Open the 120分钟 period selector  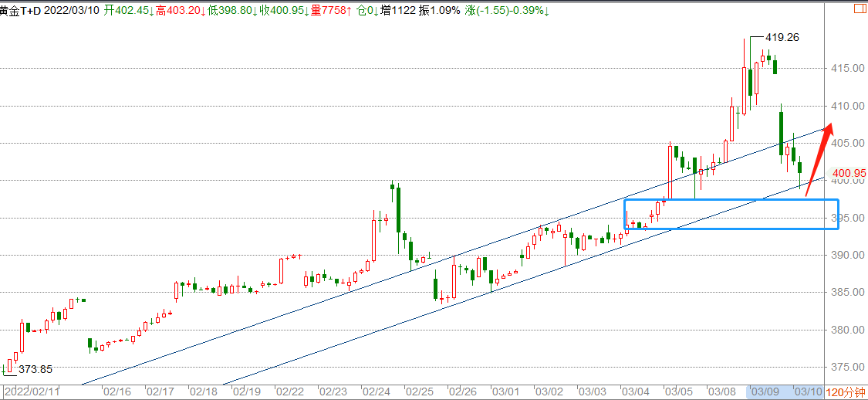tap(846, 392)
